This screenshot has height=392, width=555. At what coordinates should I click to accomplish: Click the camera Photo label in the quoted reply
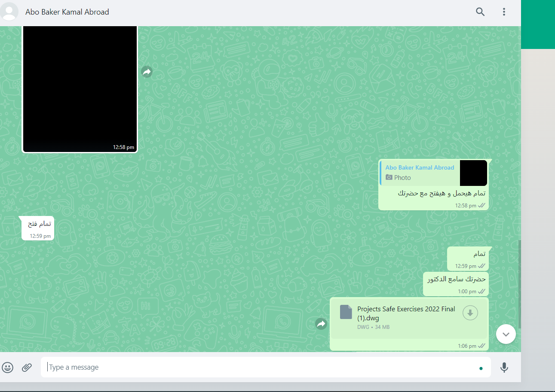click(398, 177)
